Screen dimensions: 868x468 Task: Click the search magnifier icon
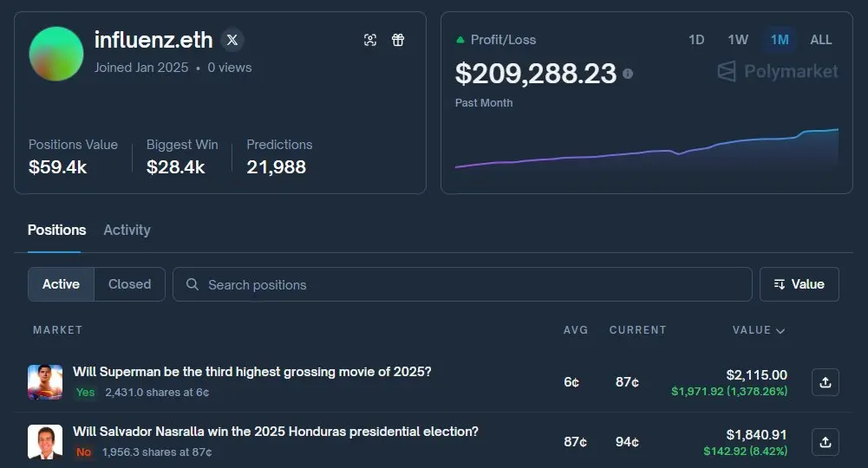coord(193,284)
